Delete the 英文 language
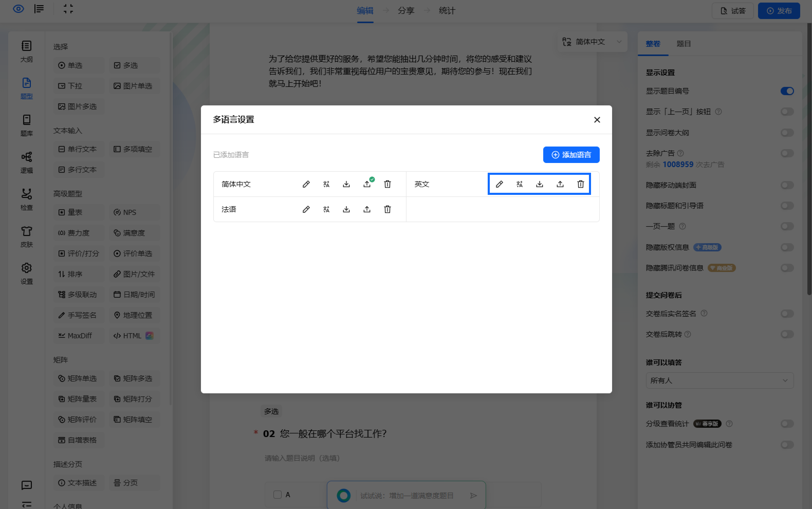The width and height of the screenshot is (812, 509). click(580, 184)
